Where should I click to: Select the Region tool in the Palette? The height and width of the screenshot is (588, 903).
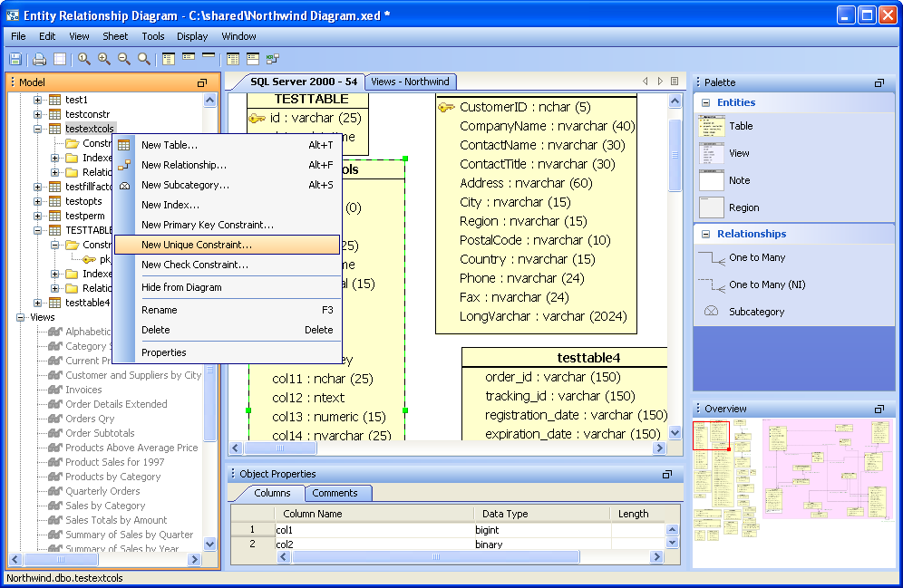[743, 207]
